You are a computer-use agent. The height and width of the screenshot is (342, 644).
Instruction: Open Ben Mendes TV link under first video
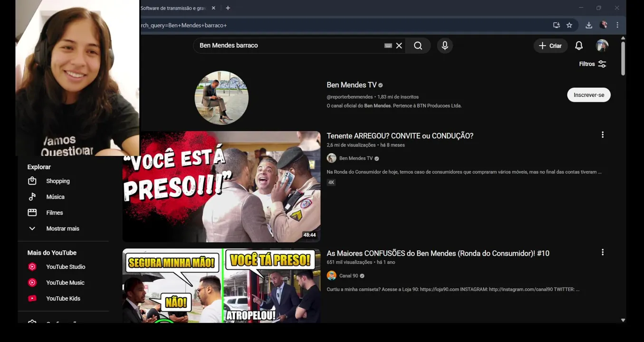pos(356,158)
